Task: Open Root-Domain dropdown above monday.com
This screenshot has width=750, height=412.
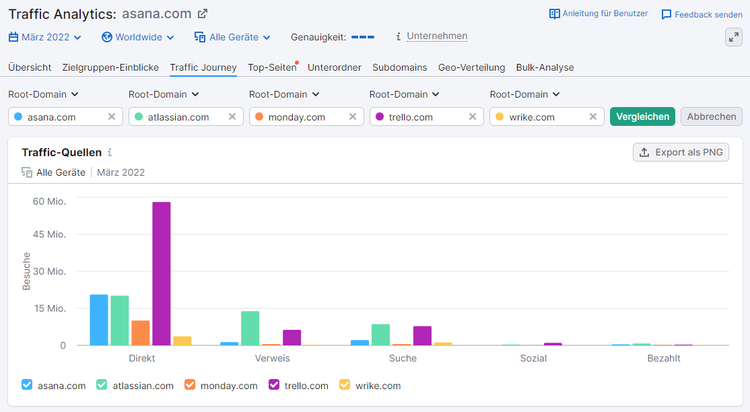Action: (284, 94)
